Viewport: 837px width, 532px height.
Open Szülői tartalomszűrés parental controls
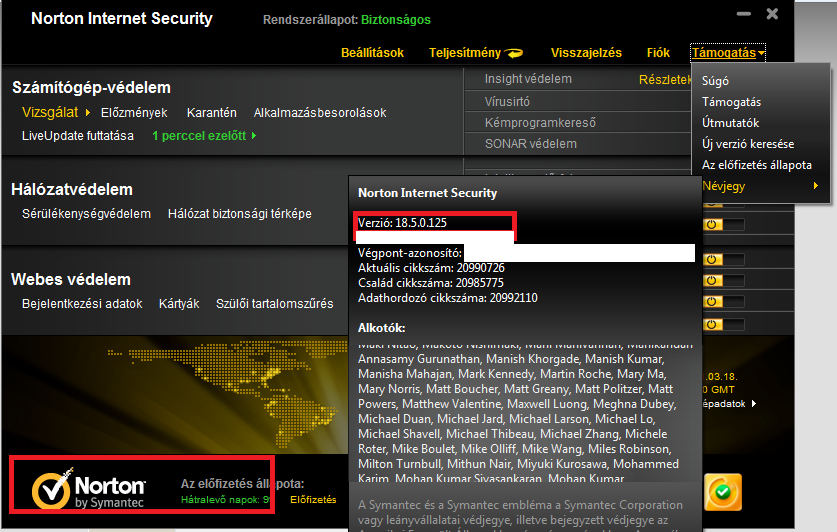(x=274, y=304)
